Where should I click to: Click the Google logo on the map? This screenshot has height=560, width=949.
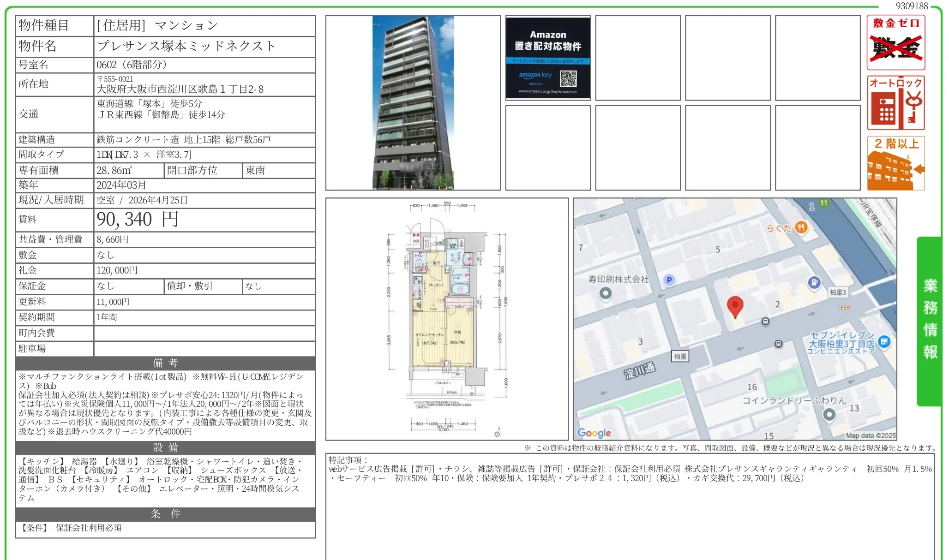(x=594, y=433)
